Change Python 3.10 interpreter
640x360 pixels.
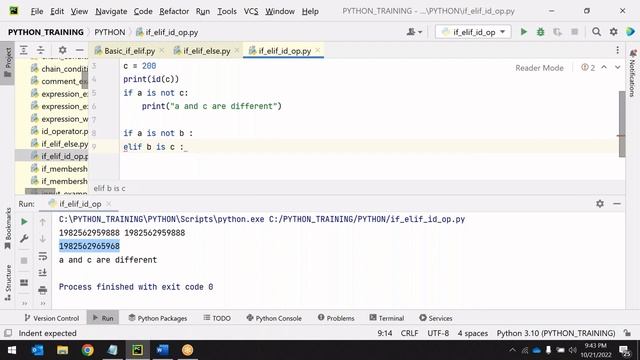(x=556, y=333)
